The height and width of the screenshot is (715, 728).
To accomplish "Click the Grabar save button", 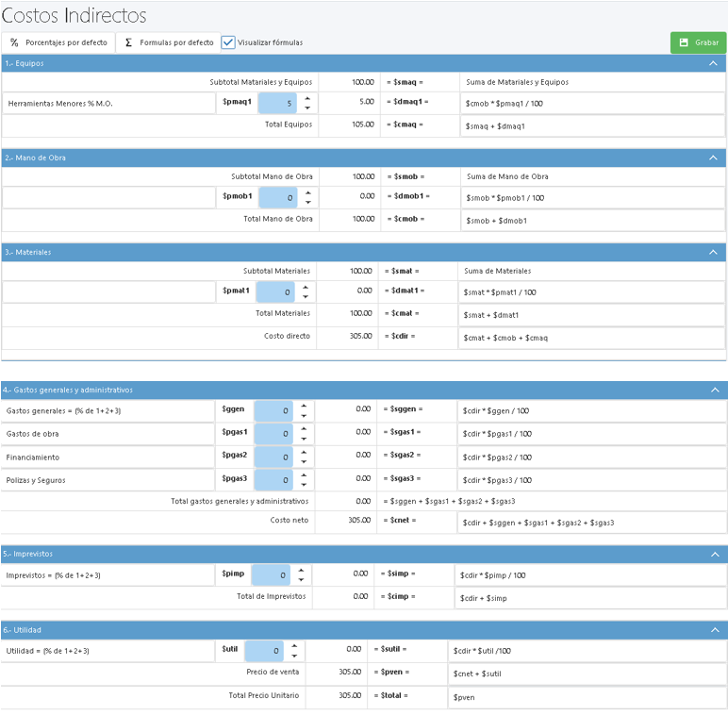I will 698,42.
